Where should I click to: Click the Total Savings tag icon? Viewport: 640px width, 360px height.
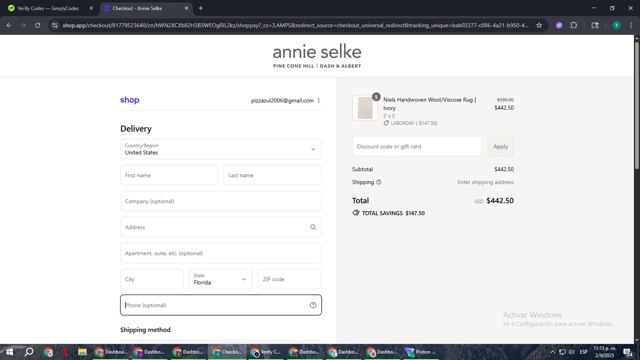(356, 213)
